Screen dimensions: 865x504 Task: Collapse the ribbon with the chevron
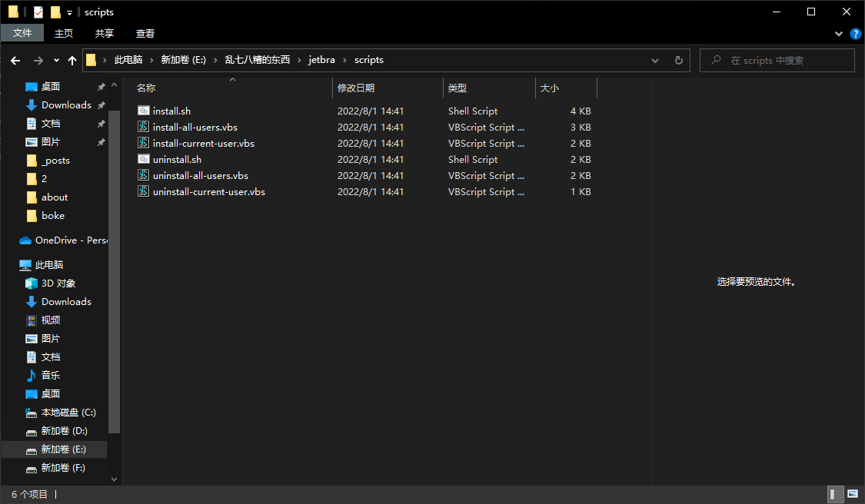pos(839,34)
